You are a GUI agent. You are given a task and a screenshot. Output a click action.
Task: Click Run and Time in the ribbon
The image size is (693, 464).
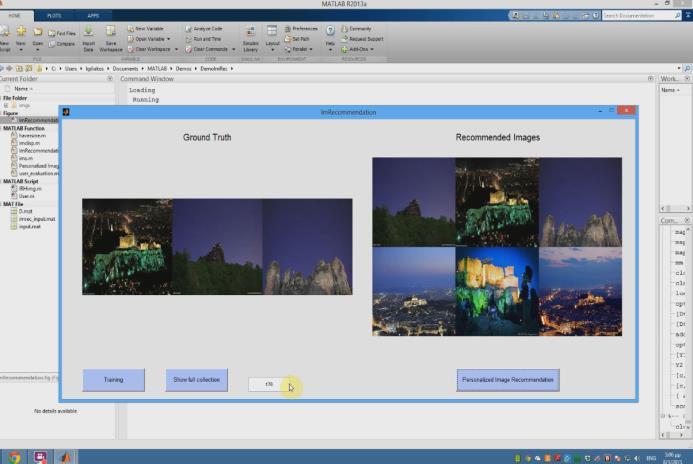[x=203, y=39]
